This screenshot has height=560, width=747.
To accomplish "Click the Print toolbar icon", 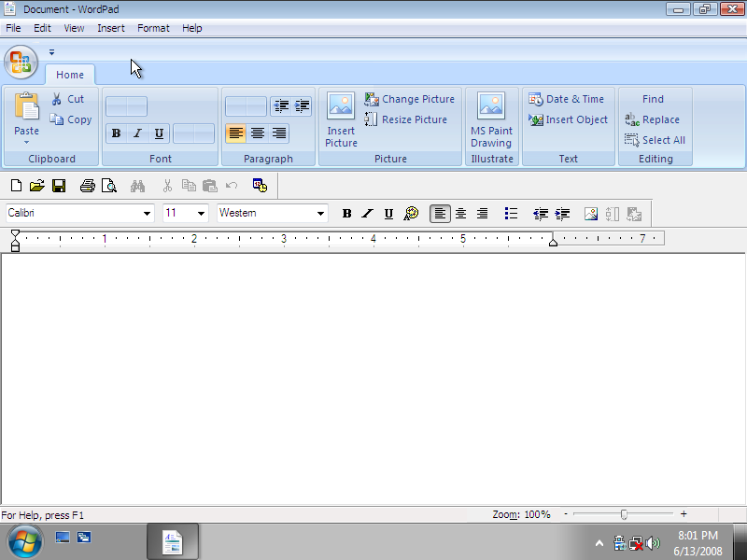I will (88, 186).
